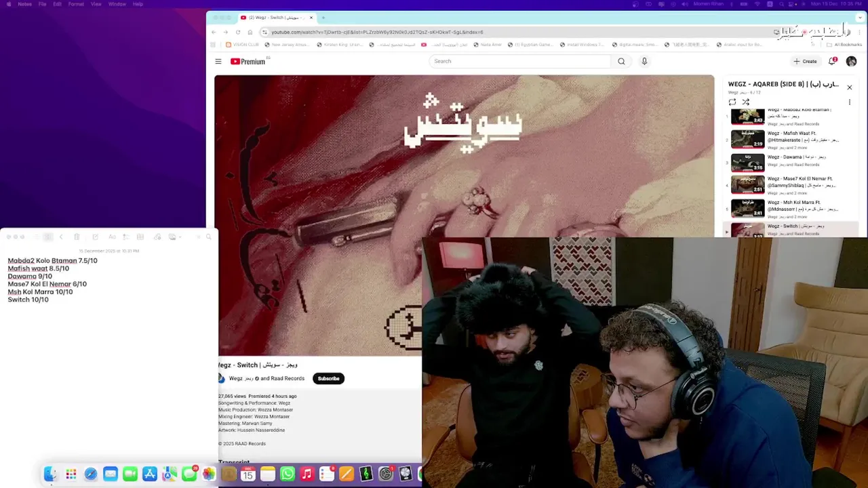Image resolution: width=868 pixels, height=488 pixels.
Task: Start voice search with the microphone icon
Action: click(644, 61)
